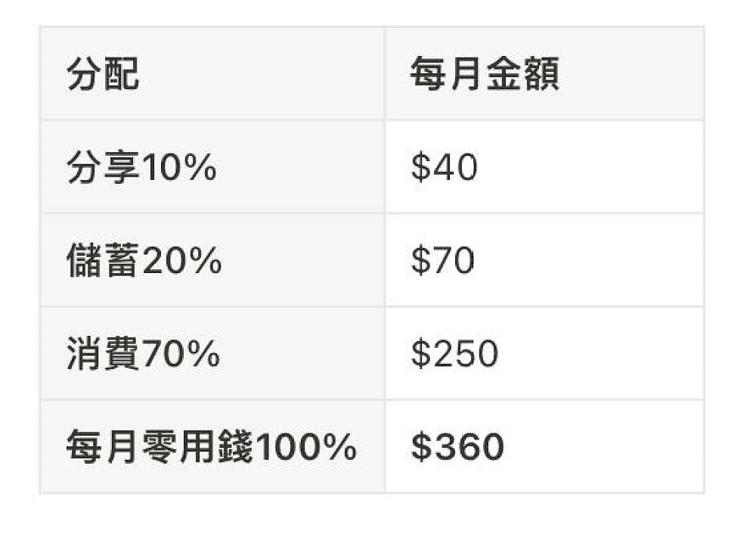Click the 每月零用錢 text in the last row
Screen dimensions: 756x537
tap(160, 447)
